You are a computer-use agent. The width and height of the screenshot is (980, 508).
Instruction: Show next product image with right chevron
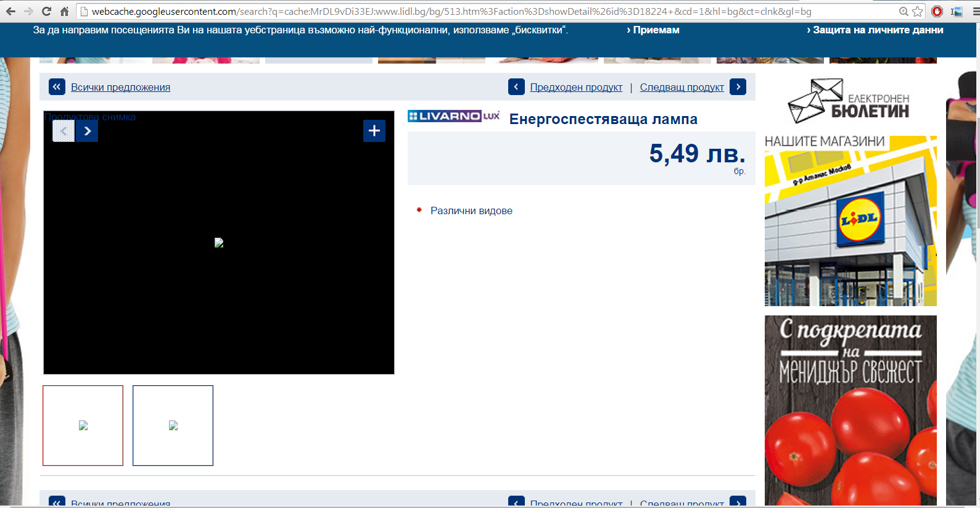pos(87,131)
